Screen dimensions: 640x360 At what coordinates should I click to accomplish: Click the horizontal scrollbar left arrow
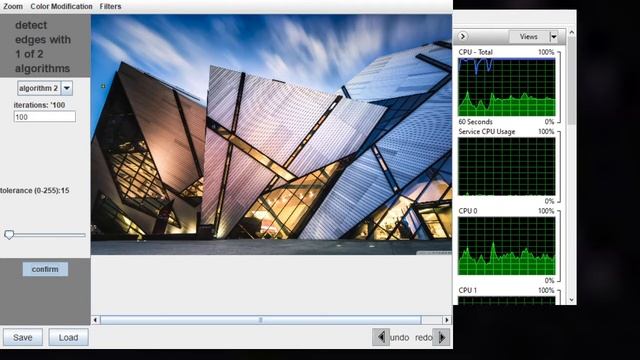(95, 320)
